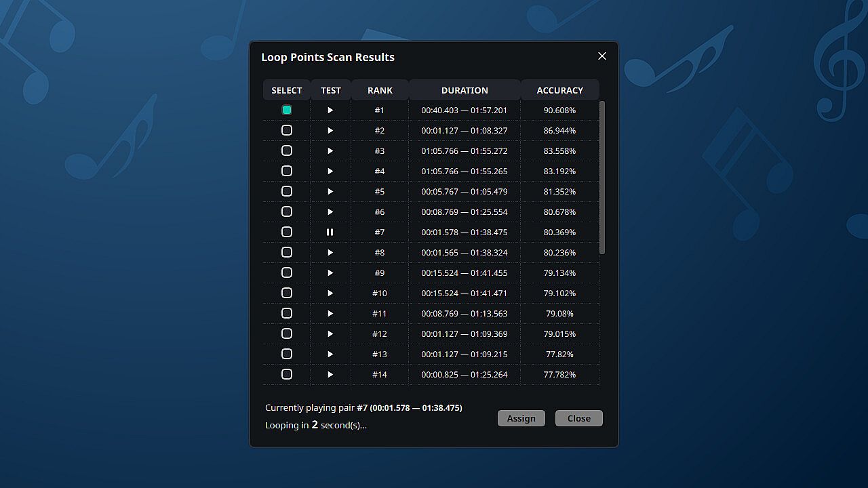Select the checkbox for rank #14

point(287,374)
